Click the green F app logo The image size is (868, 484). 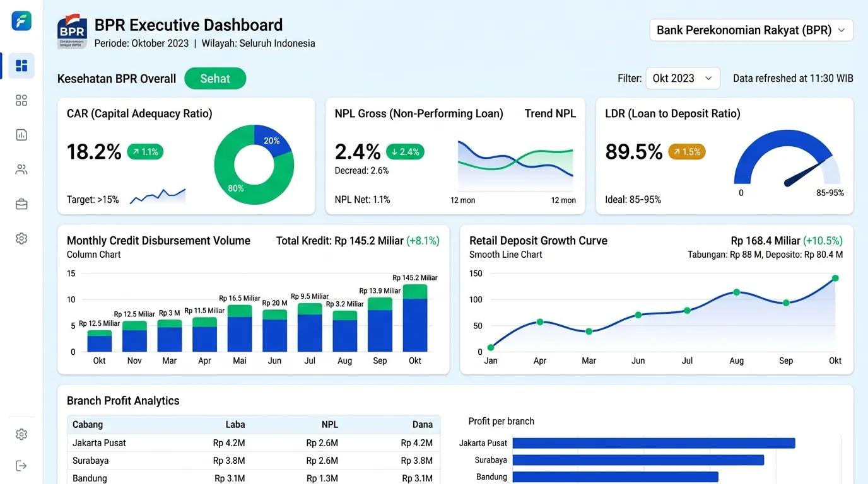coord(21,21)
